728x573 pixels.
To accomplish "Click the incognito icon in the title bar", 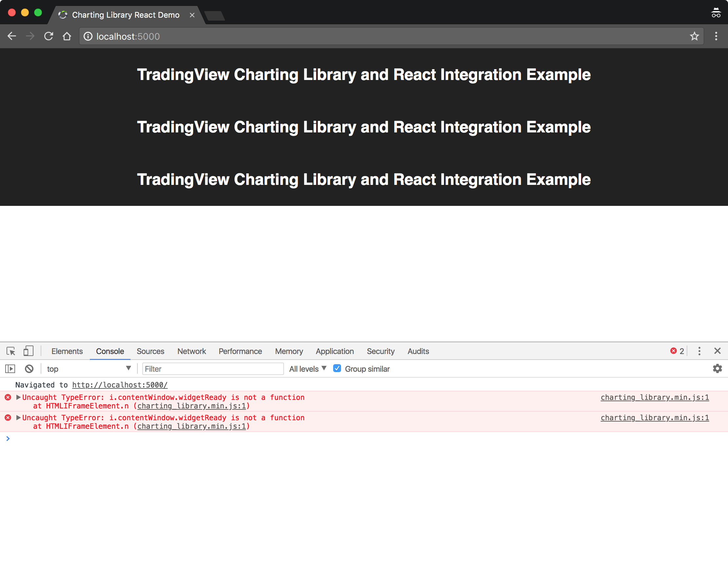I will [x=716, y=13].
